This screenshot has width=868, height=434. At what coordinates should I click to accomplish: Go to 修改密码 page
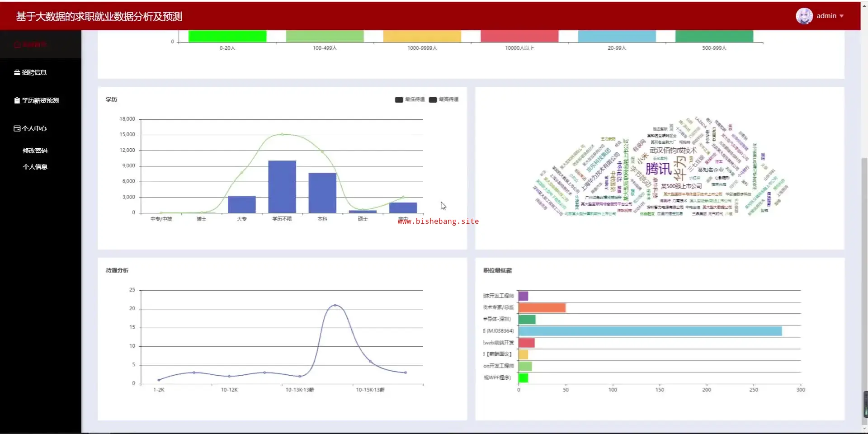click(35, 151)
